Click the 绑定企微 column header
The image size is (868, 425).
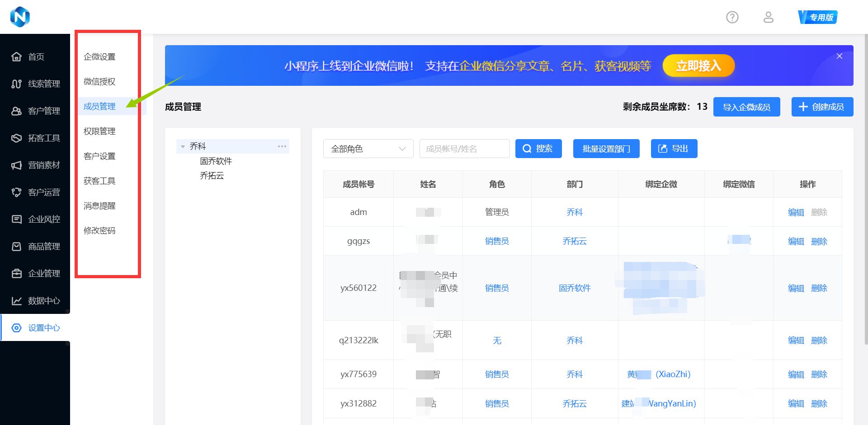pos(661,184)
